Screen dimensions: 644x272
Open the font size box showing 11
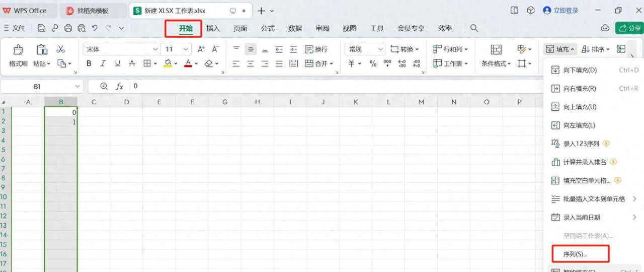177,49
